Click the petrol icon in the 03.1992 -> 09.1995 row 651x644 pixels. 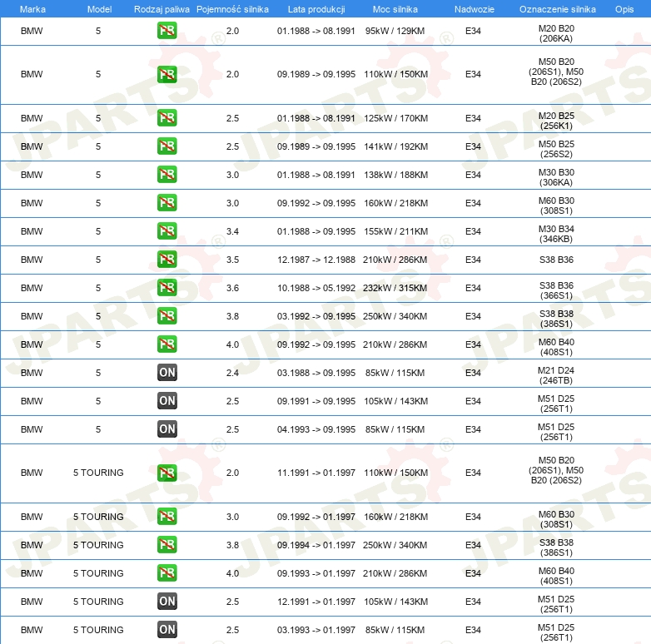click(x=166, y=316)
